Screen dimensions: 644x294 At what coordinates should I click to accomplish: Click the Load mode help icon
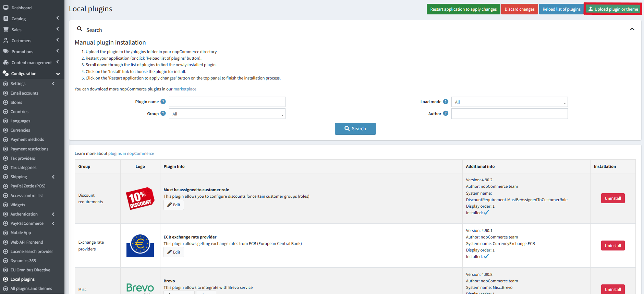pyautogui.click(x=446, y=101)
